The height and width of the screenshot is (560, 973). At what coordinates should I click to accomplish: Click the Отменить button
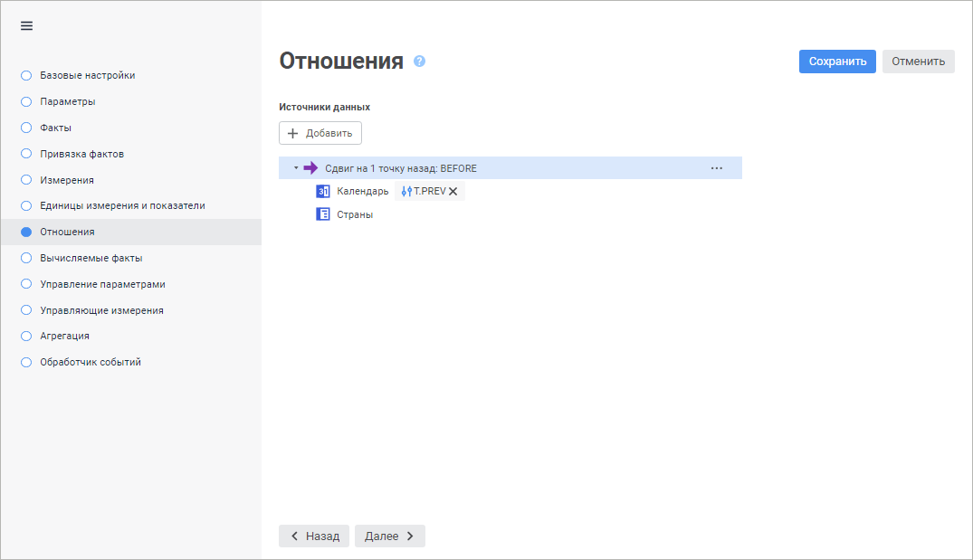918,62
